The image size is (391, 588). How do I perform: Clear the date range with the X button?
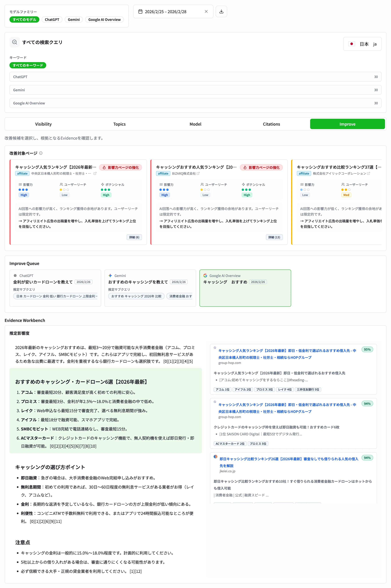click(206, 11)
